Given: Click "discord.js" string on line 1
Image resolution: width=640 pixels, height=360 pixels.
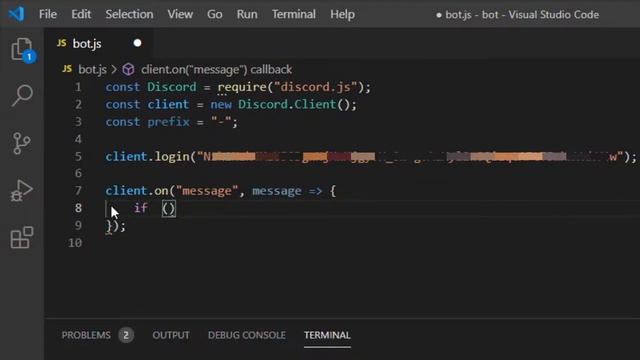Looking at the screenshot, I should click(316, 87).
